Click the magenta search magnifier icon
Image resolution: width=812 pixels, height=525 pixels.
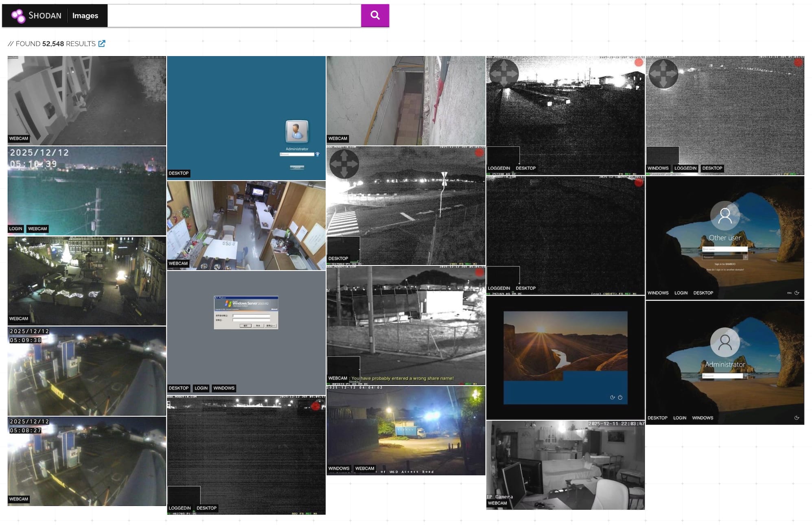pos(375,15)
